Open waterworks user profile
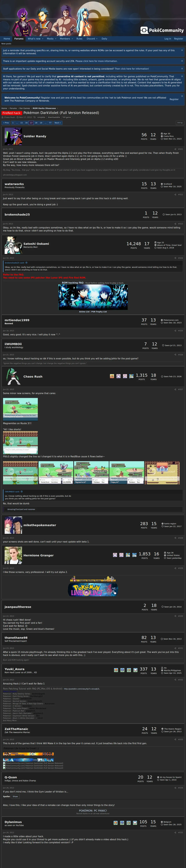 pos(14,184)
